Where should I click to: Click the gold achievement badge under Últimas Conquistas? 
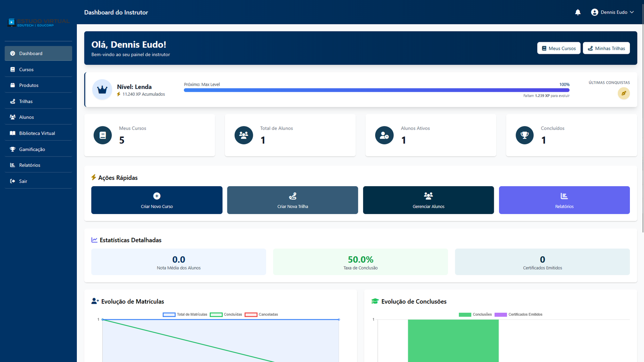click(x=623, y=93)
